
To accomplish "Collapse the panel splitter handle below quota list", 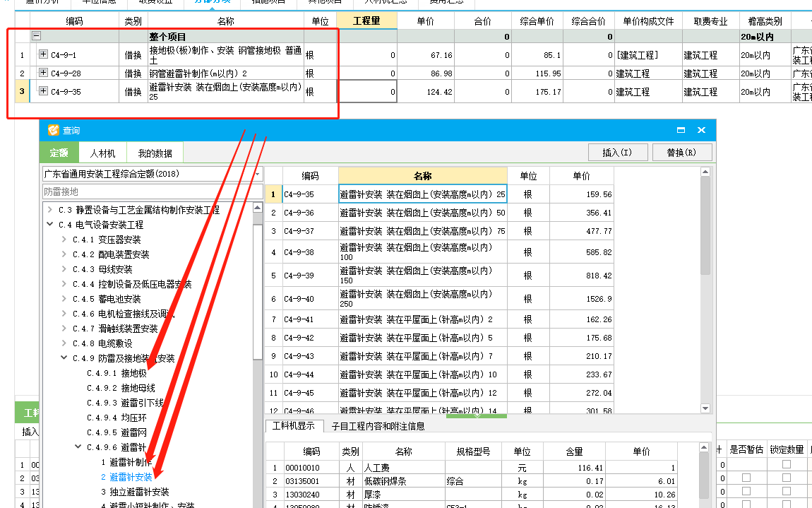I will 477,415.
